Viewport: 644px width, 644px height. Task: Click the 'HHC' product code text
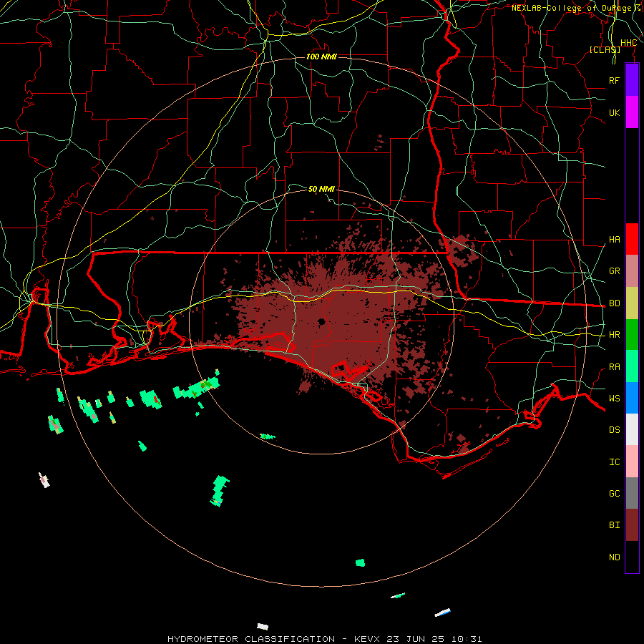click(628, 43)
